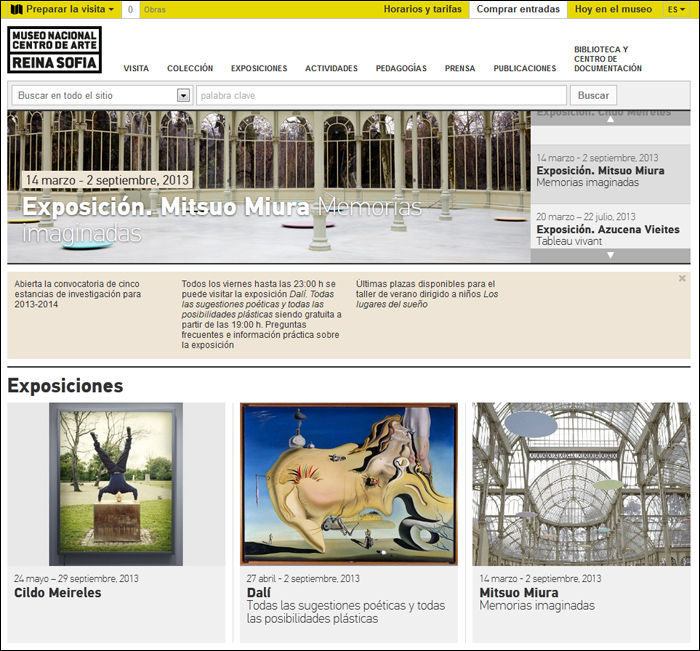700x651 pixels.
Task: Open the Mitsuo Miura card title link
Action: click(519, 593)
